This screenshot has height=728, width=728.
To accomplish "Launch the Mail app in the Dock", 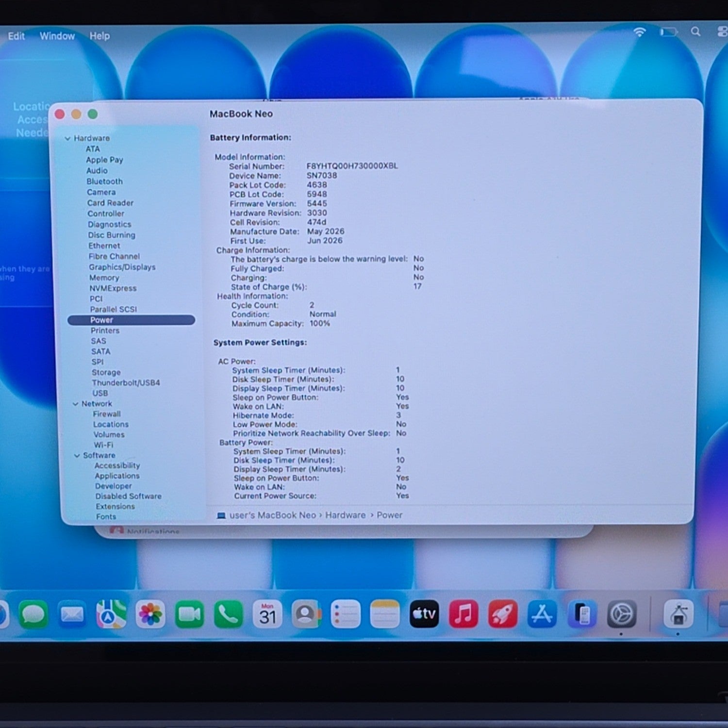I will tap(72, 614).
